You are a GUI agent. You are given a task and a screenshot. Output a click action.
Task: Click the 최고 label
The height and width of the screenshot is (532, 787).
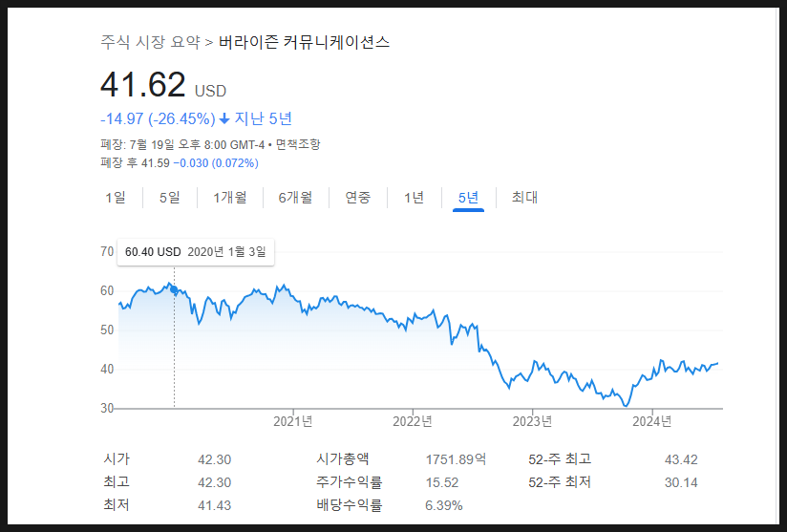(117, 481)
